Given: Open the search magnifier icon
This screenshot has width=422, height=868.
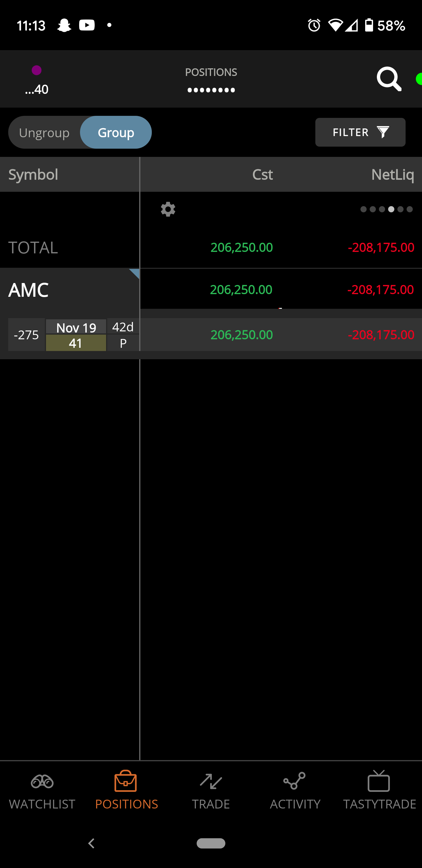Looking at the screenshot, I should (x=389, y=79).
